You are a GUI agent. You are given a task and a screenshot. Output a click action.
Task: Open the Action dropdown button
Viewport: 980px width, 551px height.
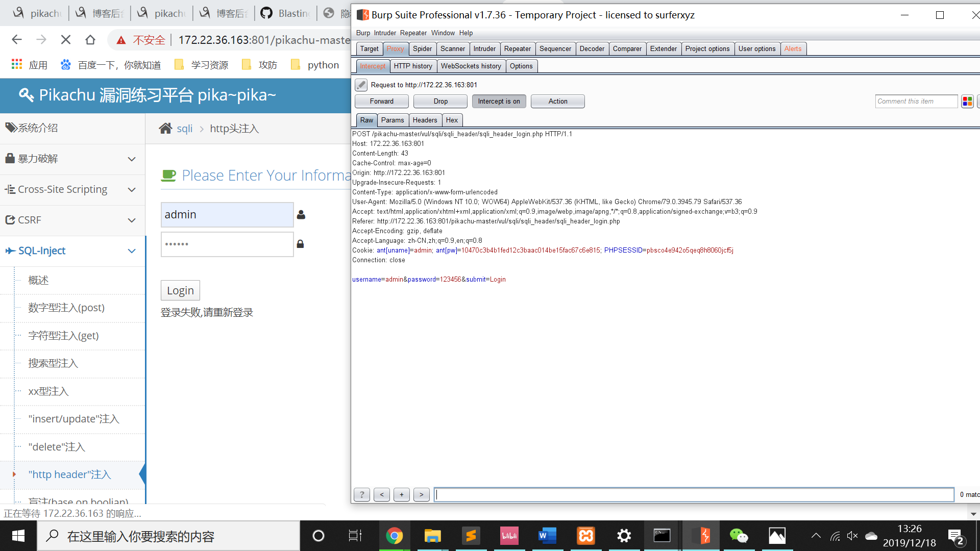click(x=557, y=102)
